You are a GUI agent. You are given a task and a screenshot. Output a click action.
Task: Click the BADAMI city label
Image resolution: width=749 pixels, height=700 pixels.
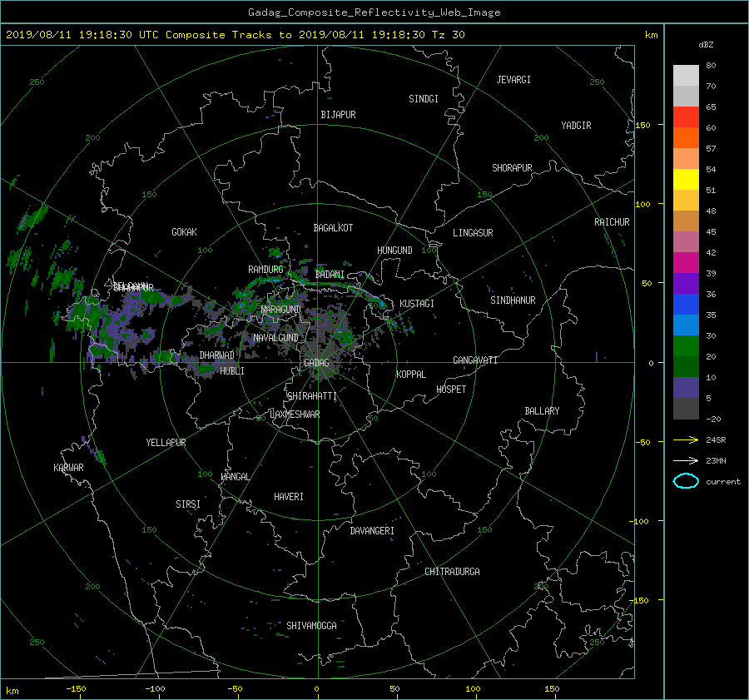330,275
